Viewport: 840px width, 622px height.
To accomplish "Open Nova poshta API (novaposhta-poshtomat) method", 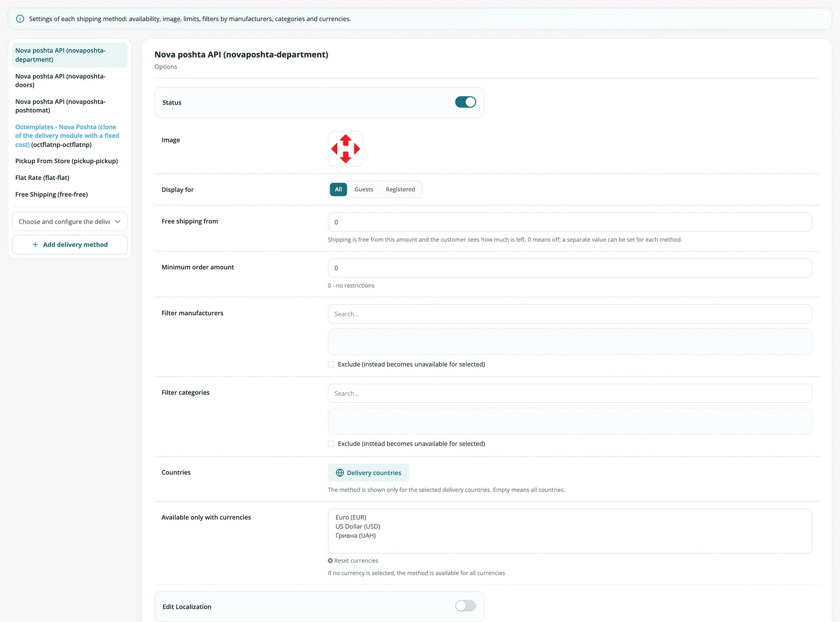I will click(x=70, y=106).
